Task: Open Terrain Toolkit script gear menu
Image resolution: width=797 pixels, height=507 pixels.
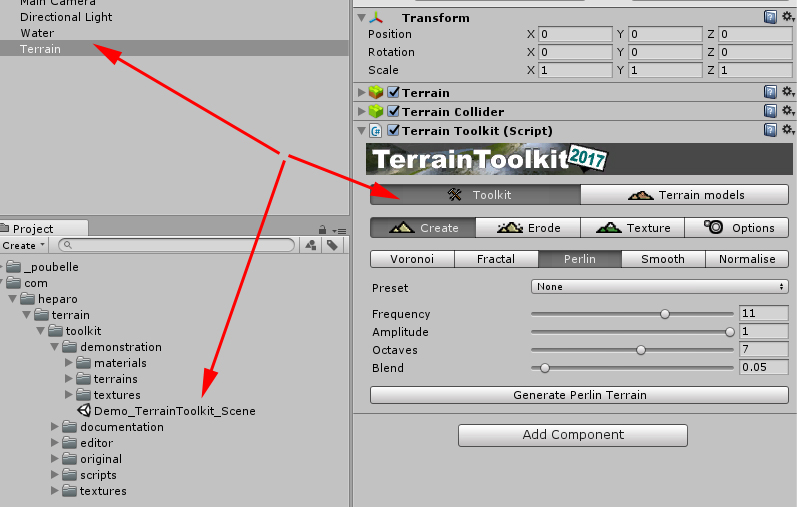Action: pyautogui.click(x=788, y=130)
